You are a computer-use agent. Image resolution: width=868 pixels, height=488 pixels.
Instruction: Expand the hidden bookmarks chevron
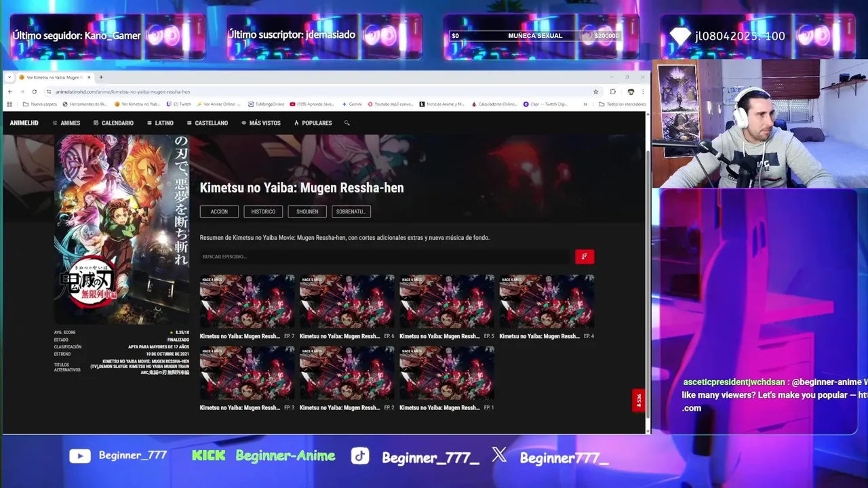coord(585,104)
